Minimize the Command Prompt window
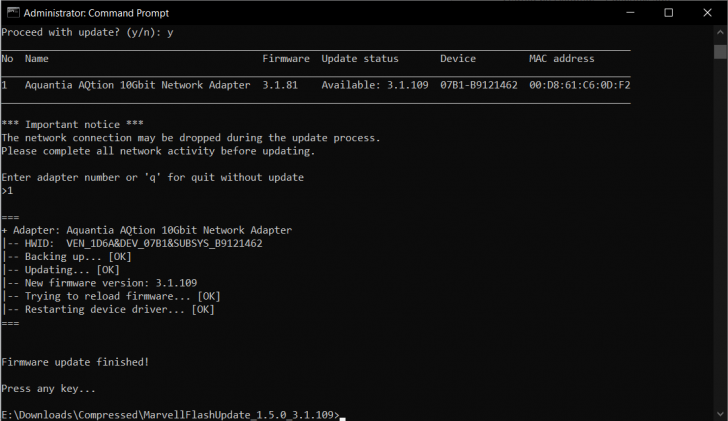 (630, 13)
